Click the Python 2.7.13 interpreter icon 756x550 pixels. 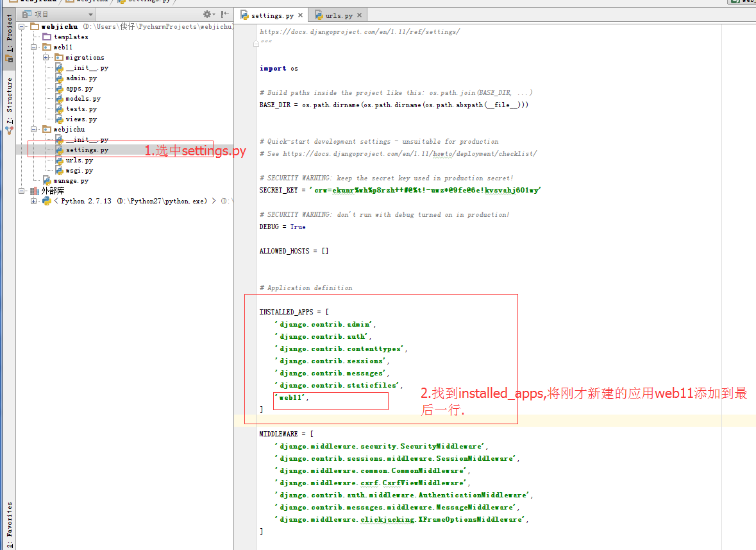click(47, 201)
